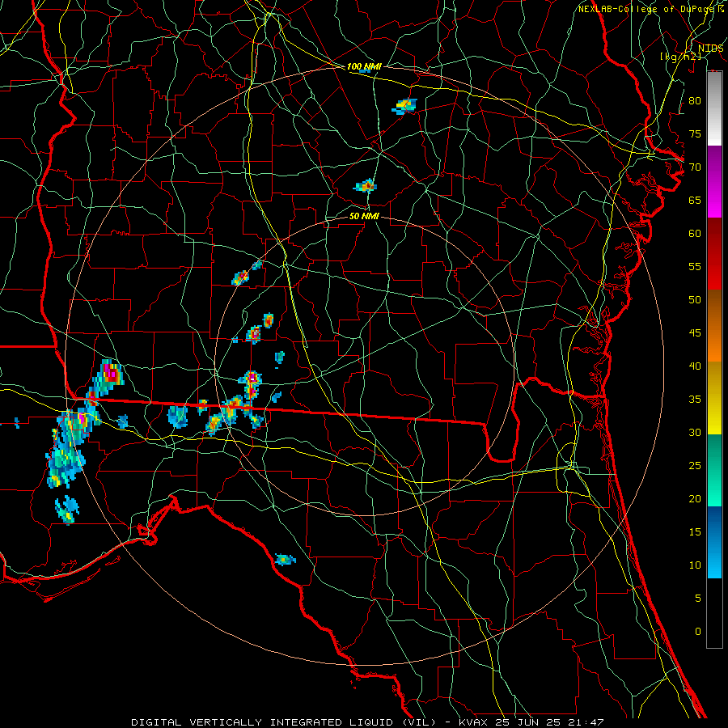Click the 55 value on the scale
Image resolution: width=728 pixels, height=728 pixels.
pos(695,266)
